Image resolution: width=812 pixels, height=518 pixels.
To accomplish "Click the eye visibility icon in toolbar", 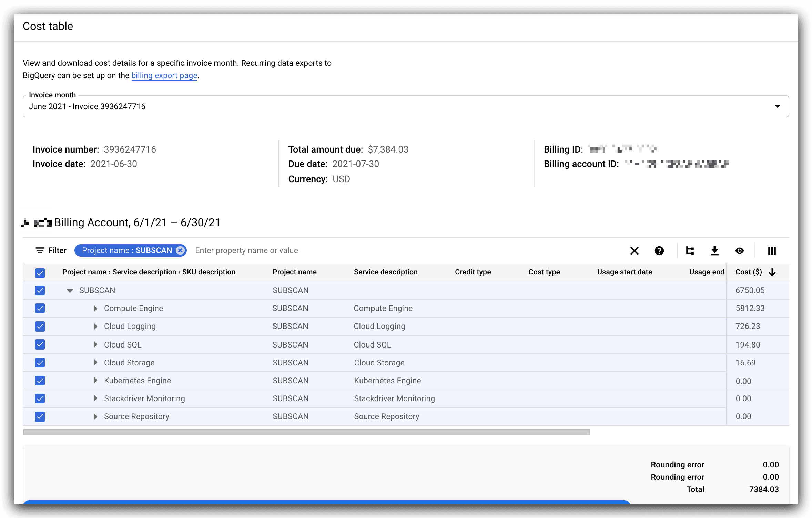I will (x=739, y=251).
